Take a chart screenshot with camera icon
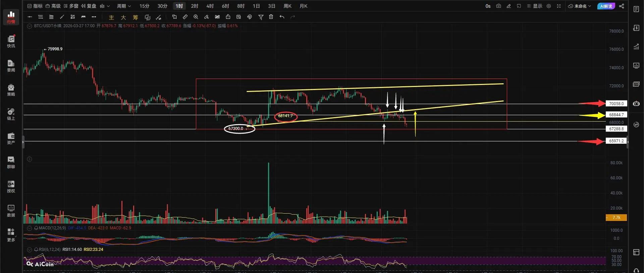This screenshot has height=273, width=644. pos(498,6)
